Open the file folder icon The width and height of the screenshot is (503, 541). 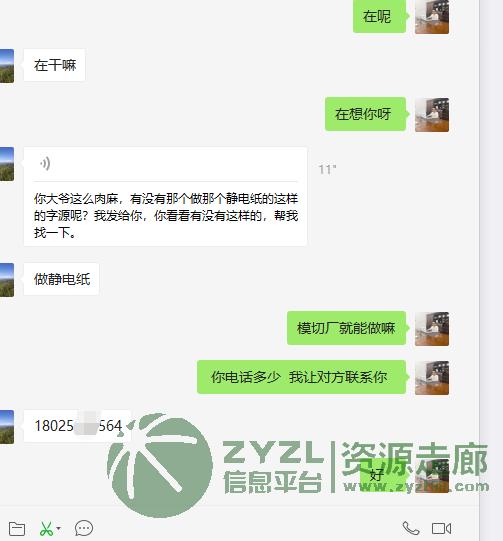[x=17, y=529]
